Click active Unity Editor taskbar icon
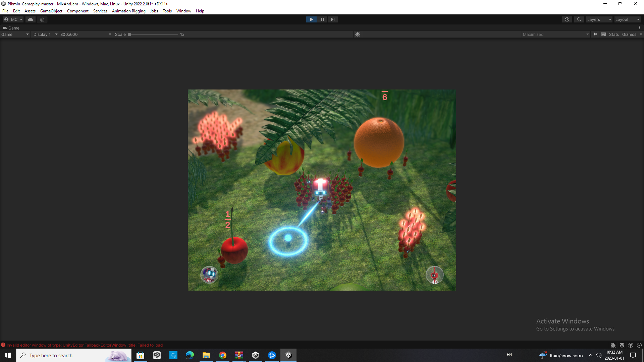This screenshot has width=644, height=362. pos(288,355)
